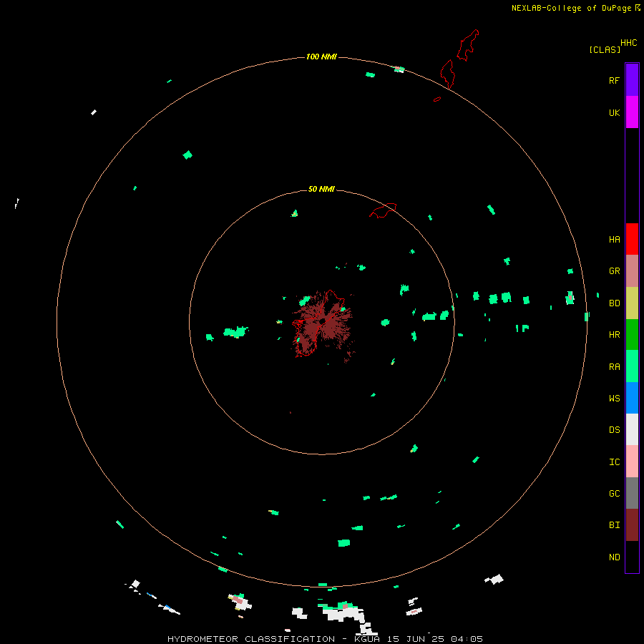The image size is (644, 644).
Task: Click the 'GC' legend label
Action: click(614, 493)
